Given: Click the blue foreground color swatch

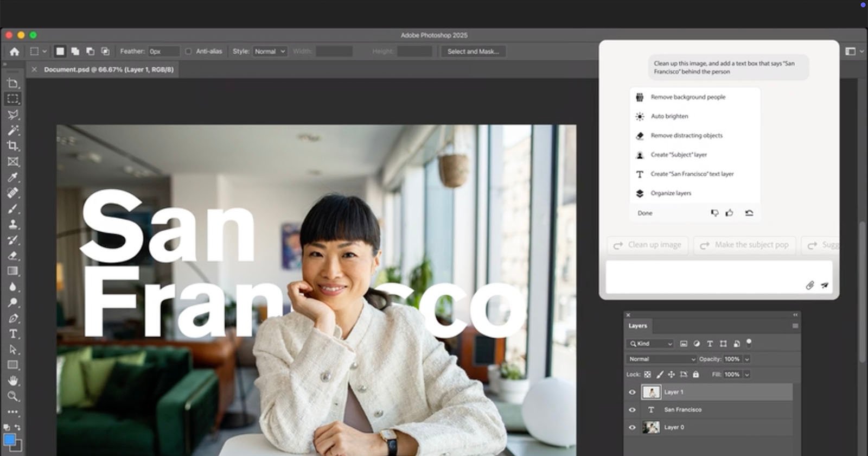Looking at the screenshot, I should [9, 440].
